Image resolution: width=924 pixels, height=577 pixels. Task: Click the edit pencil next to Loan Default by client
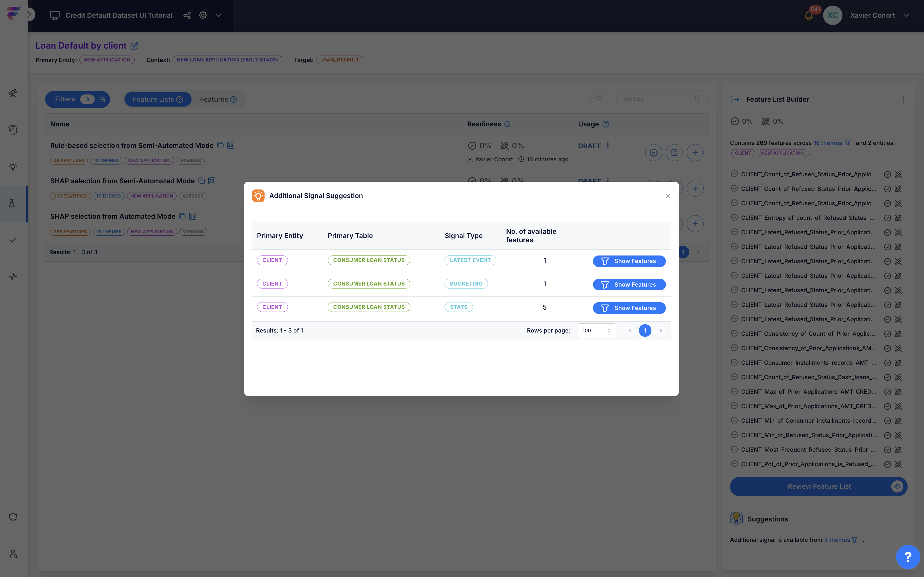(134, 46)
